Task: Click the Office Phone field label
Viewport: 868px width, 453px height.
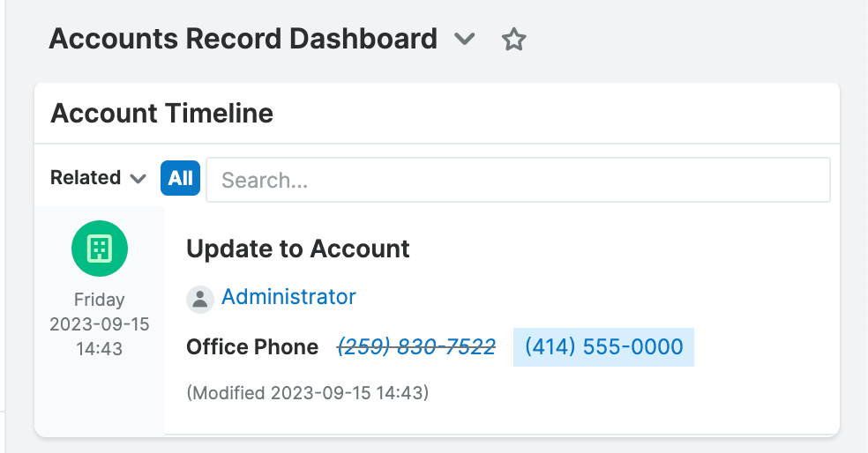Action: [x=252, y=347]
